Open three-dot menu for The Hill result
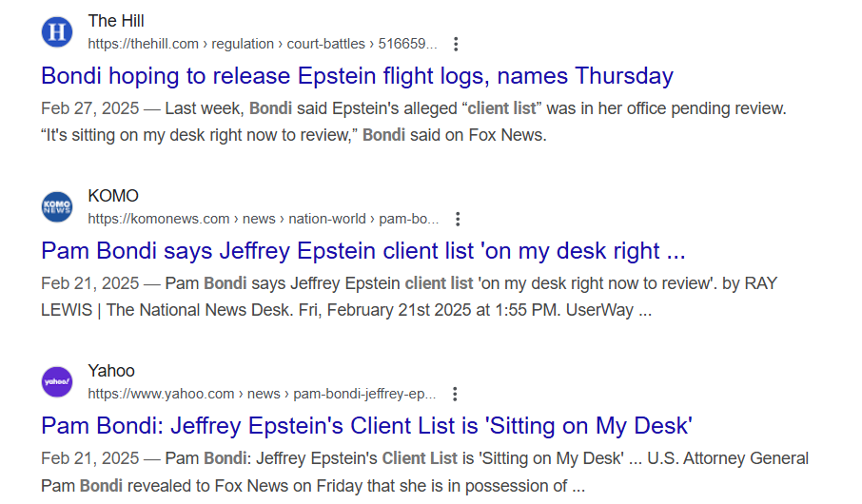This screenshot has width=862, height=504. 457,44
